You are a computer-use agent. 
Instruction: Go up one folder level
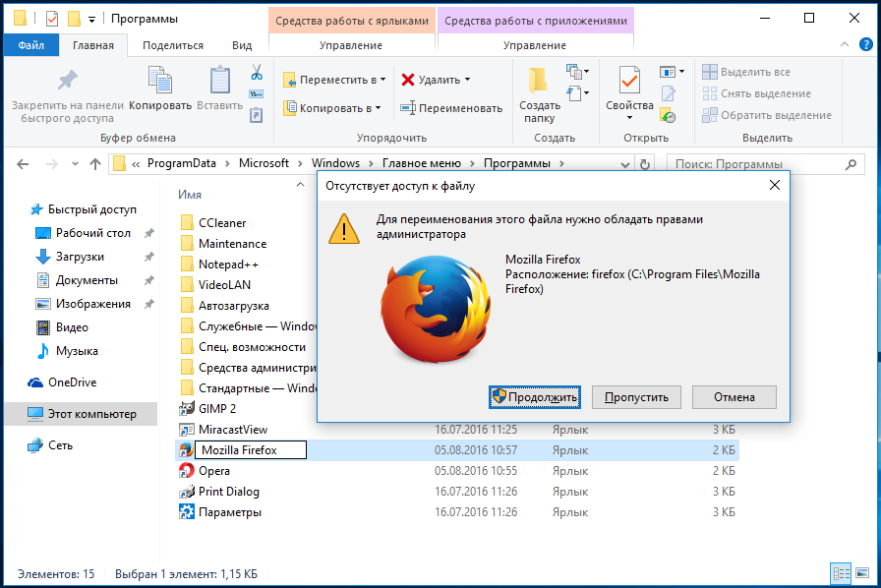tap(95, 164)
